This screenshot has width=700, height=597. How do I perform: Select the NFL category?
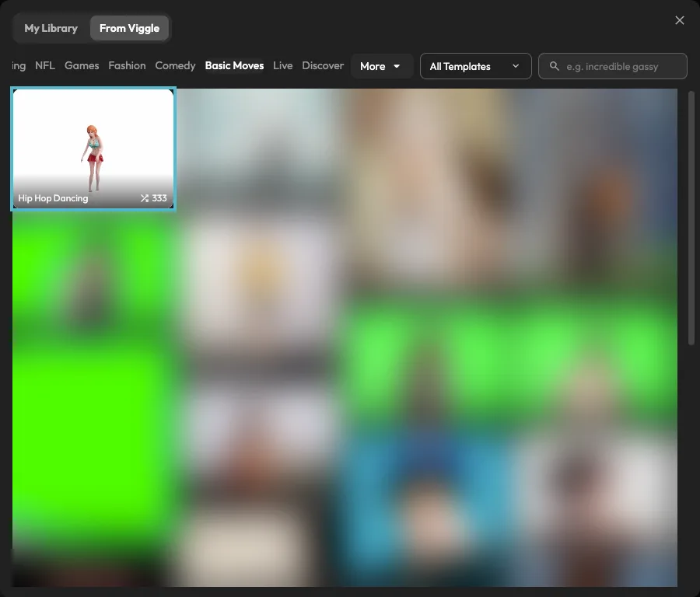coord(45,65)
